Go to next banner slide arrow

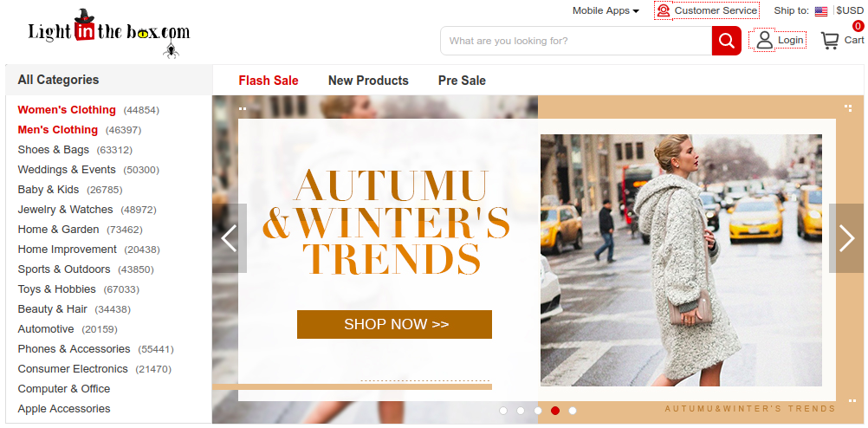pyautogui.click(x=847, y=238)
